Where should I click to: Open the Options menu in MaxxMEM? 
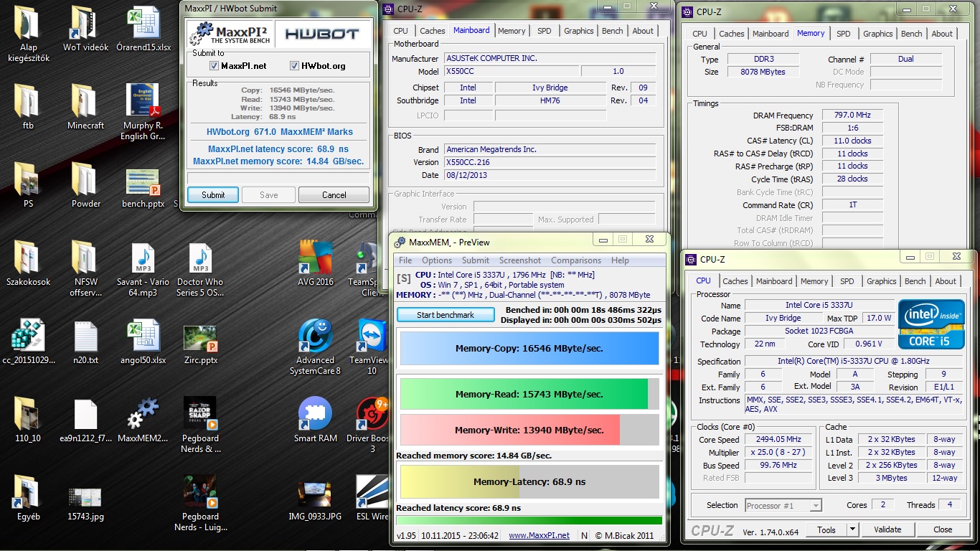click(x=437, y=260)
